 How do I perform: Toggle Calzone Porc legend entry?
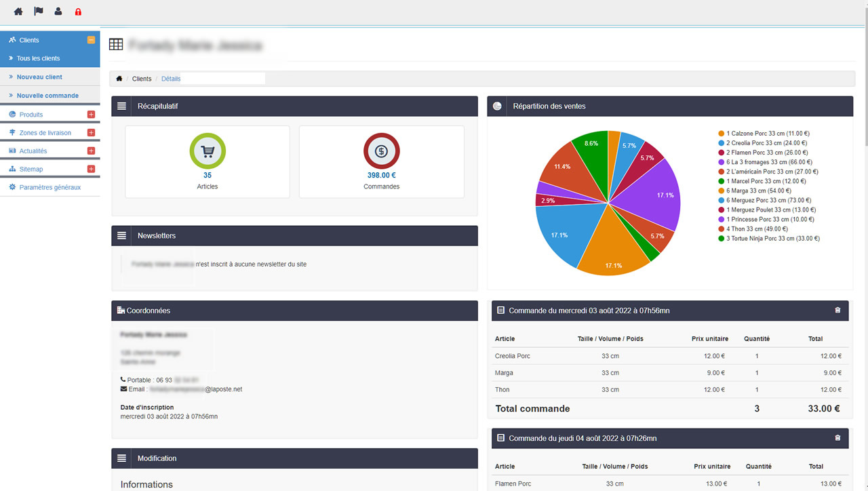768,134
